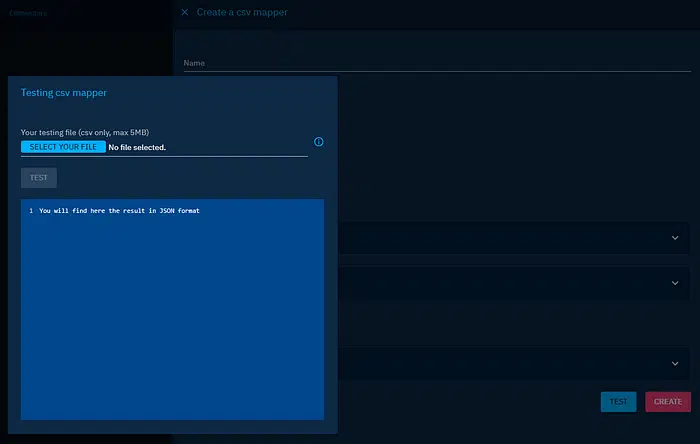The width and height of the screenshot is (700, 444).
Task: Click the greyed TEST button in testing dialog
Action: 39,177
